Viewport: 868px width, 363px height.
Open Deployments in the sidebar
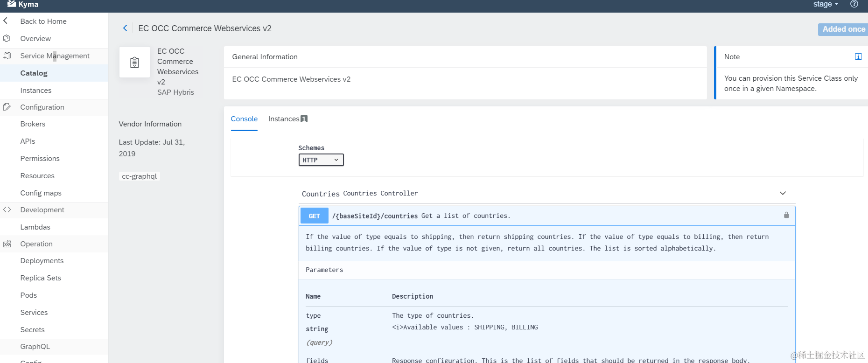coord(42,260)
